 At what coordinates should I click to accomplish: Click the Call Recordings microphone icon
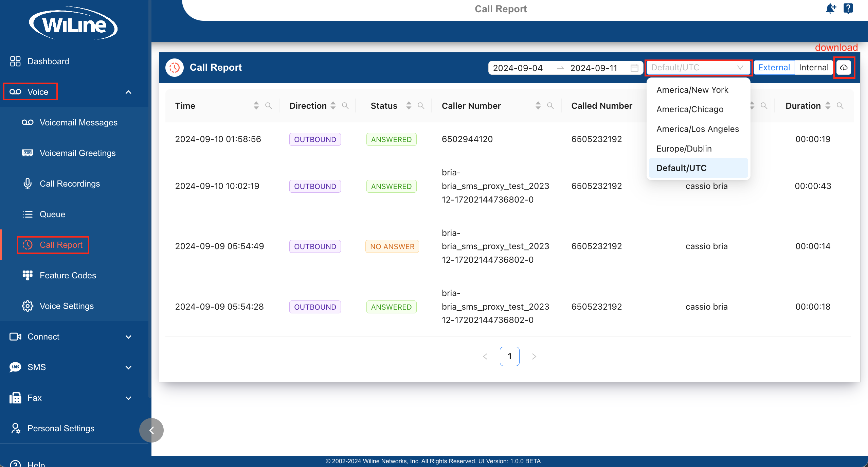[x=28, y=184]
